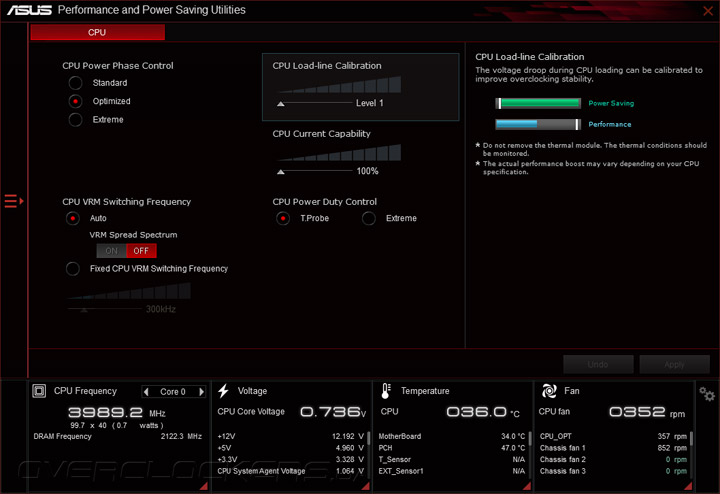Click the +5V voltage row
Screen dimensions: 720x494
[291, 448]
